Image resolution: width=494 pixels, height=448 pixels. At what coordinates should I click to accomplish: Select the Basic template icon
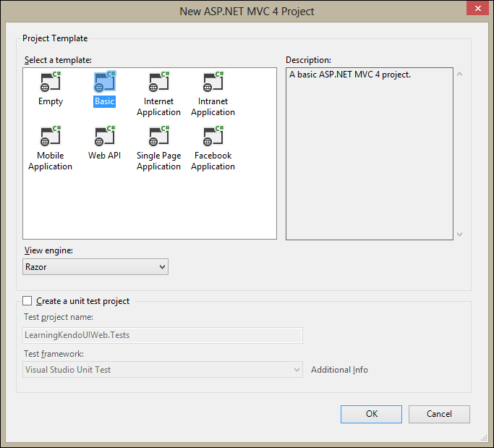105,82
